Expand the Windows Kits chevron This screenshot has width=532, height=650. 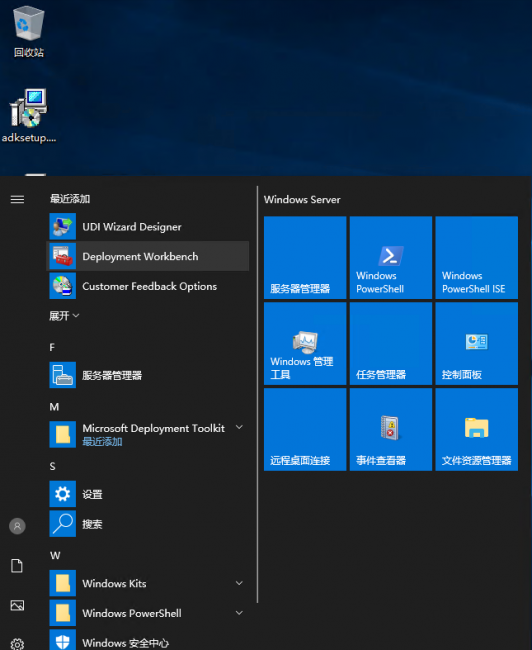[239, 583]
